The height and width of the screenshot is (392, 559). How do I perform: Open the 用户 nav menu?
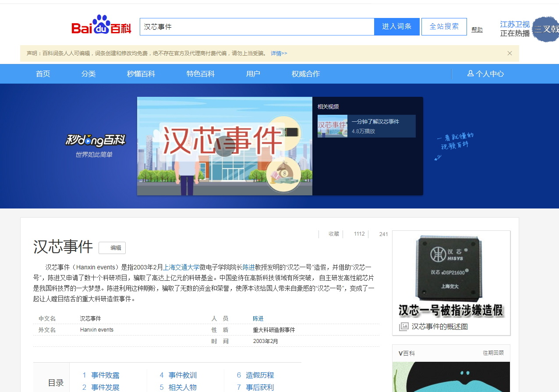click(x=253, y=74)
